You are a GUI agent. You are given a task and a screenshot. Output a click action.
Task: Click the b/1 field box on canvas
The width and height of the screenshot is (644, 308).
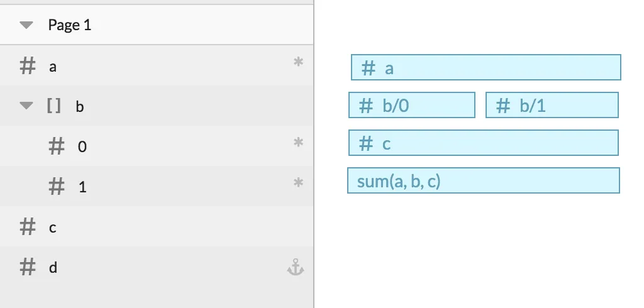coord(552,105)
